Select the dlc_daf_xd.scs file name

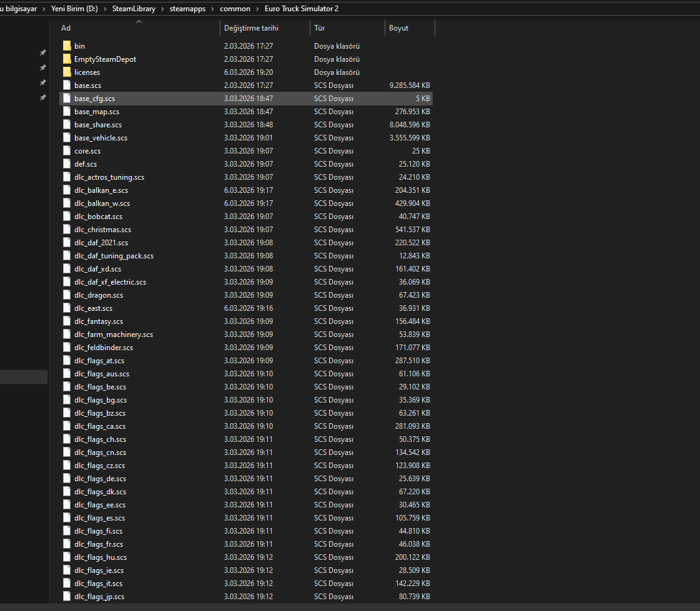click(x=98, y=269)
